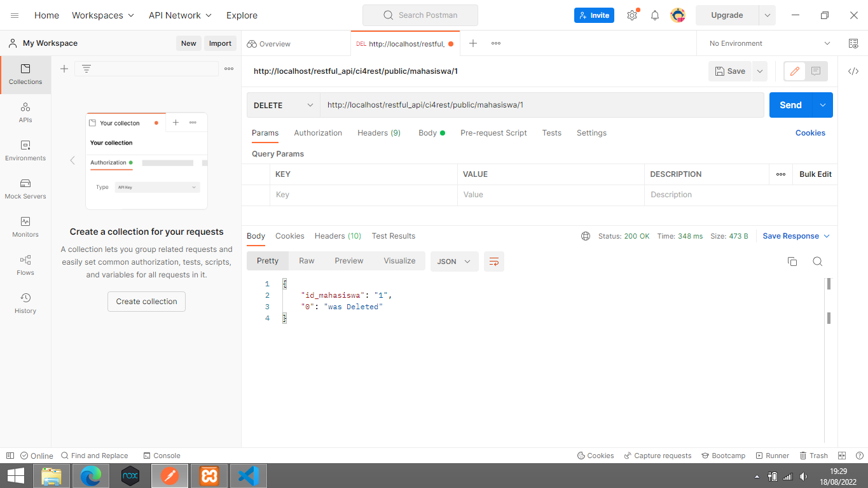The width and height of the screenshot is (868, 488).
Task: Click the request URL input field
Action: (x=542, y=106)
